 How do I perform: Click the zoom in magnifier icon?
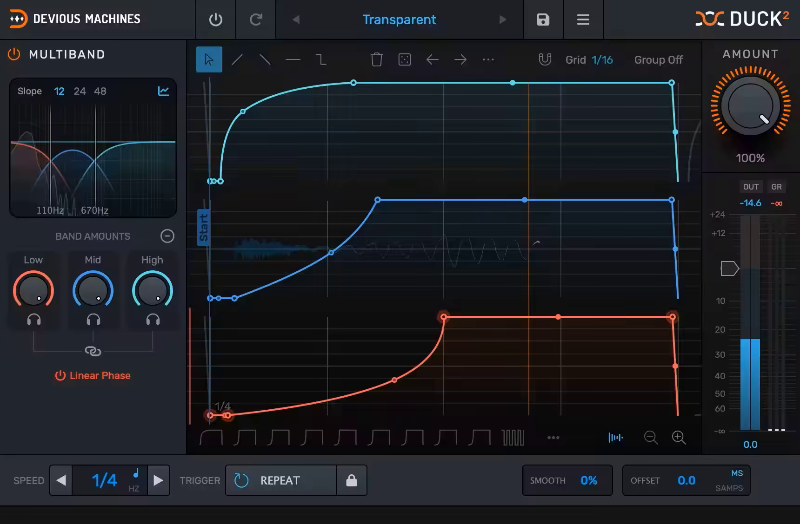(x=679, y=437)
